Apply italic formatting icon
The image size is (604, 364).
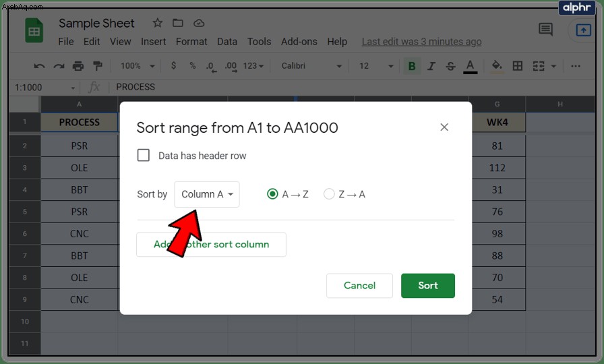point(431,66)
